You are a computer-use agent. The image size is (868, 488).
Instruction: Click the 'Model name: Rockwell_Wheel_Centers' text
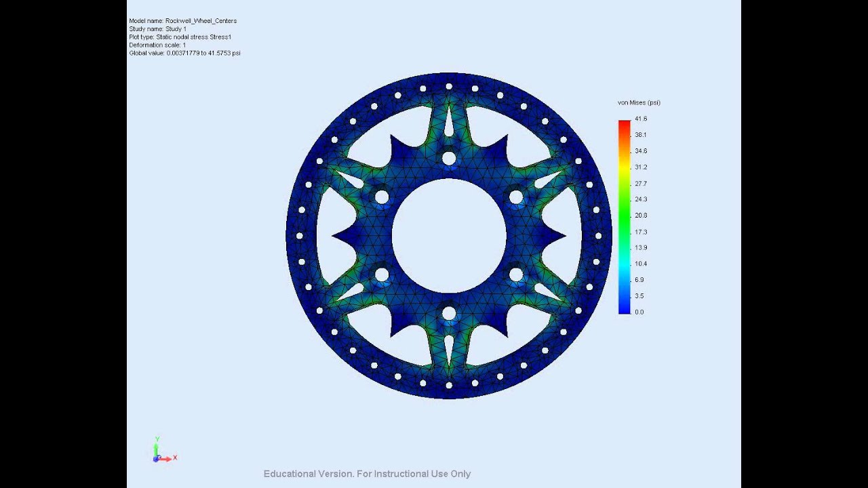(x=183, y=21)
